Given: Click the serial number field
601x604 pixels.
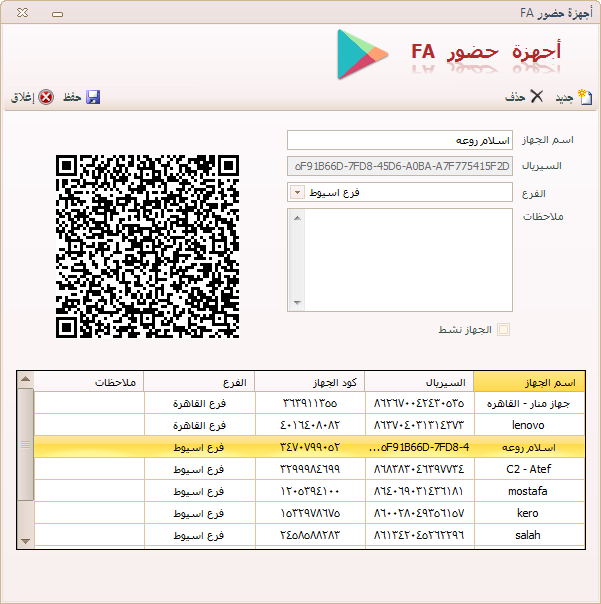Looking at the screenshot, I should pos(400,166).
